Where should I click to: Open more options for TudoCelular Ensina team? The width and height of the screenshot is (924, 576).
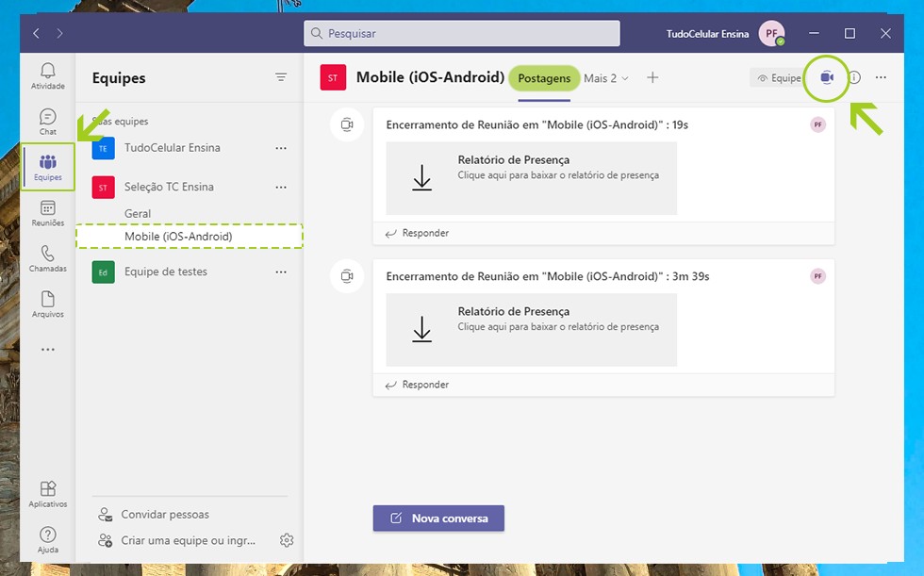click(281, 148)
